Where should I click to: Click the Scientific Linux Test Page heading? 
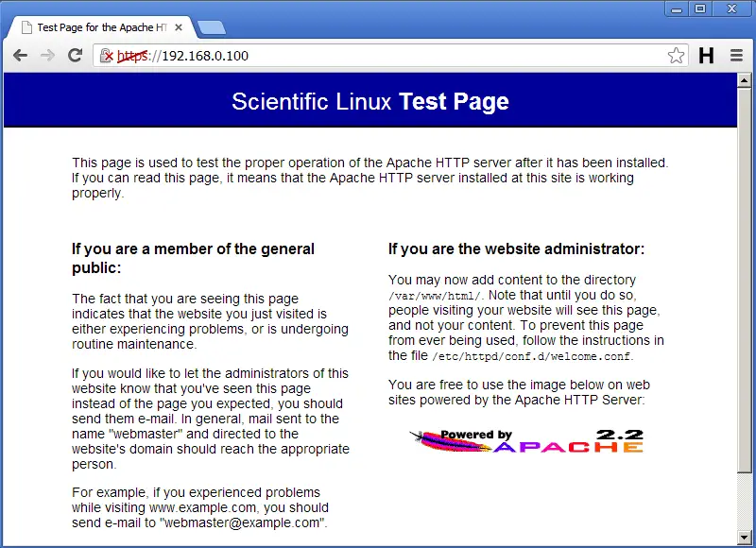(370, 101)
